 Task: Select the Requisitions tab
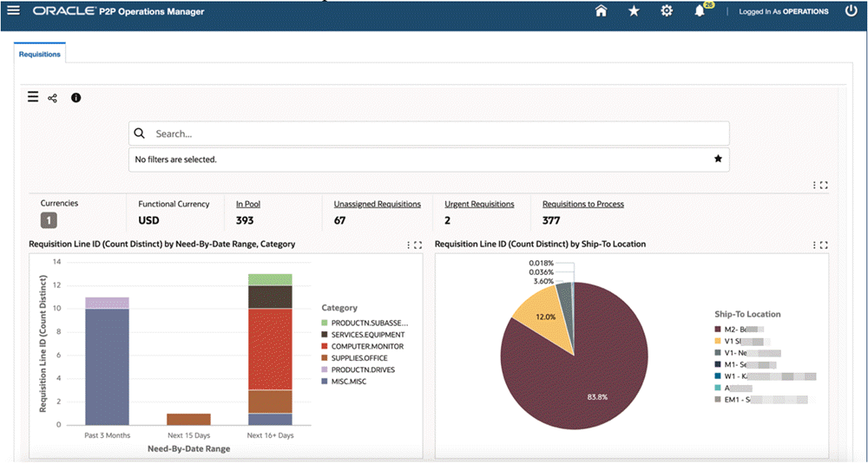pos(40,54)
